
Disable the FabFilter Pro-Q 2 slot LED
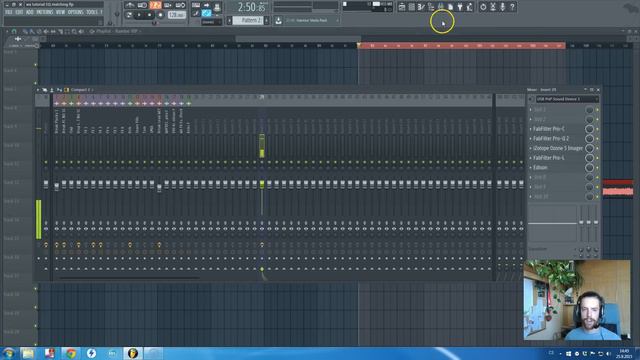597,139
